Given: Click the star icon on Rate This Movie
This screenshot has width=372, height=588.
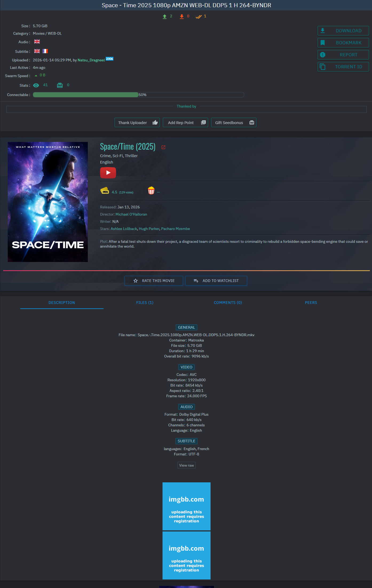Looking at the screenshot, I should tap(136, 281).
